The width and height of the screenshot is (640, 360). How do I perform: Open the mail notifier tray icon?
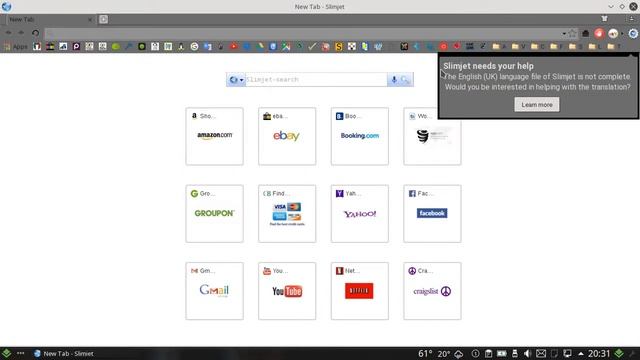point(541,353)
